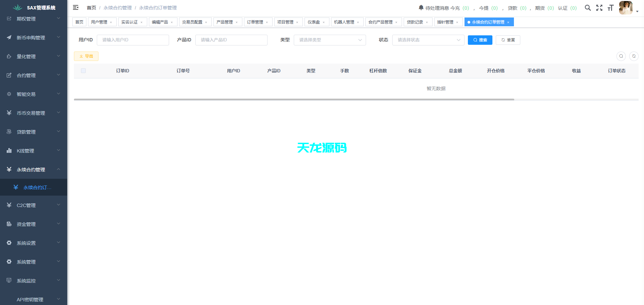The height and width of the screenshot is (305, 644).
Task: Open 首页 from the breadcrumb
Action: point(91,7)
